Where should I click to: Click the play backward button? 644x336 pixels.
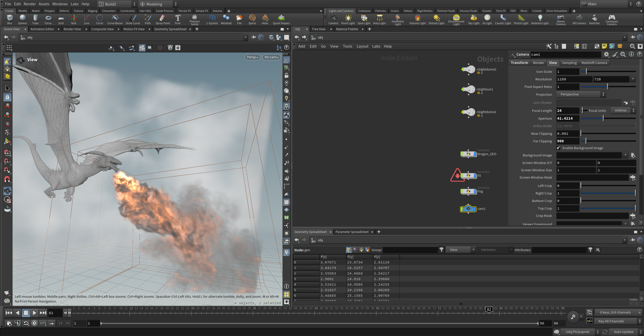(x=17, y=313)
